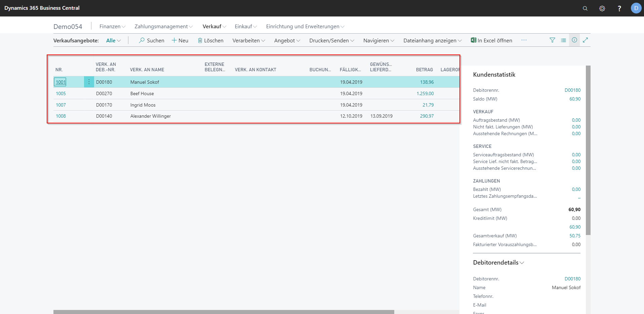Collapse the Debitorendetails section
The width and height of the screenshot is (644, 314).
tap(498, 263)
